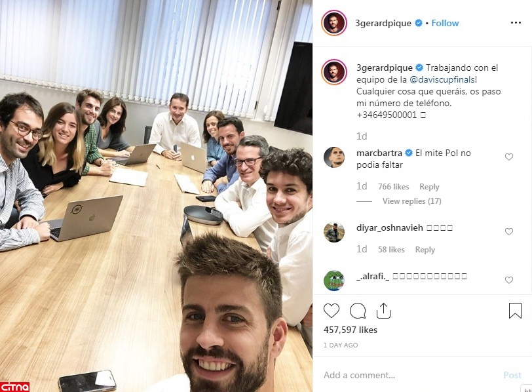Screen dimensions: 532x392
Task: Save the post with the bookmark icon
Action: point(515,311)
